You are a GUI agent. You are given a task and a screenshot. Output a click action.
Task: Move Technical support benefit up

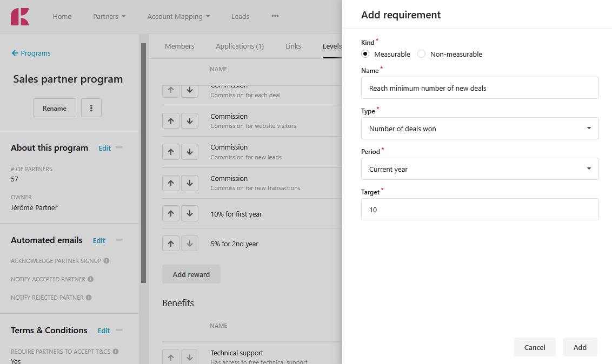pyautogui.click(x=171, y=356)
